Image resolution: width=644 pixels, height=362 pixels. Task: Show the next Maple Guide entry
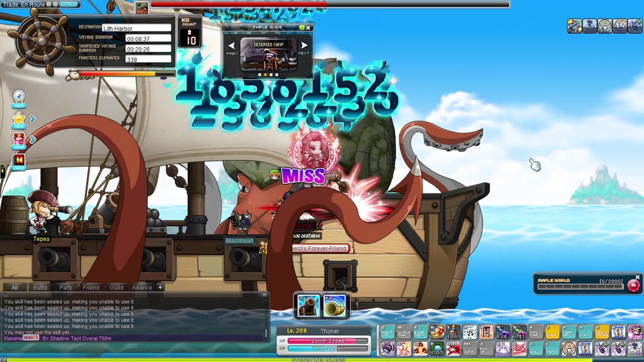click(x=304, y=46)
